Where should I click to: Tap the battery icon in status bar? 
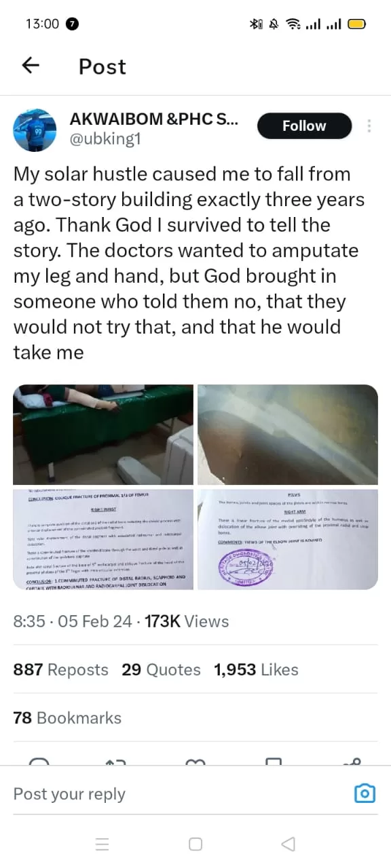(357, 24)
